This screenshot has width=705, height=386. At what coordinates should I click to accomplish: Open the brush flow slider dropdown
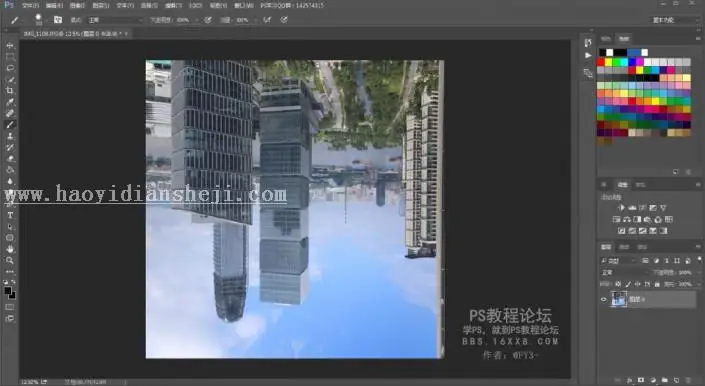[x=256, y=20]
